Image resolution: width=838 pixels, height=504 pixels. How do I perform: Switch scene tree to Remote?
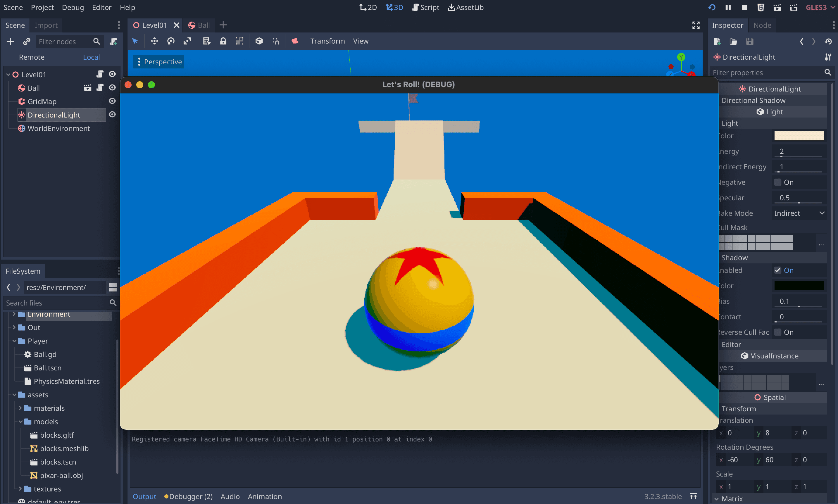click(x=32, y=57)
